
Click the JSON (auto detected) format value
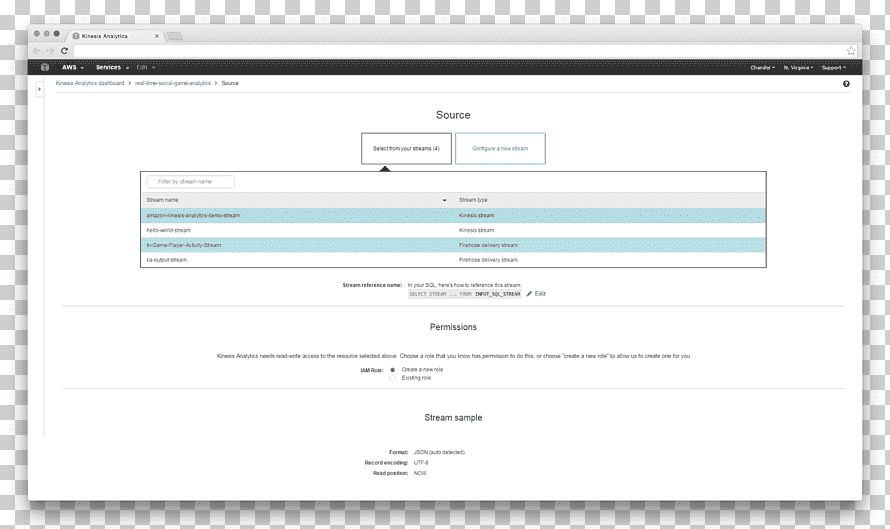pos(439,452)
